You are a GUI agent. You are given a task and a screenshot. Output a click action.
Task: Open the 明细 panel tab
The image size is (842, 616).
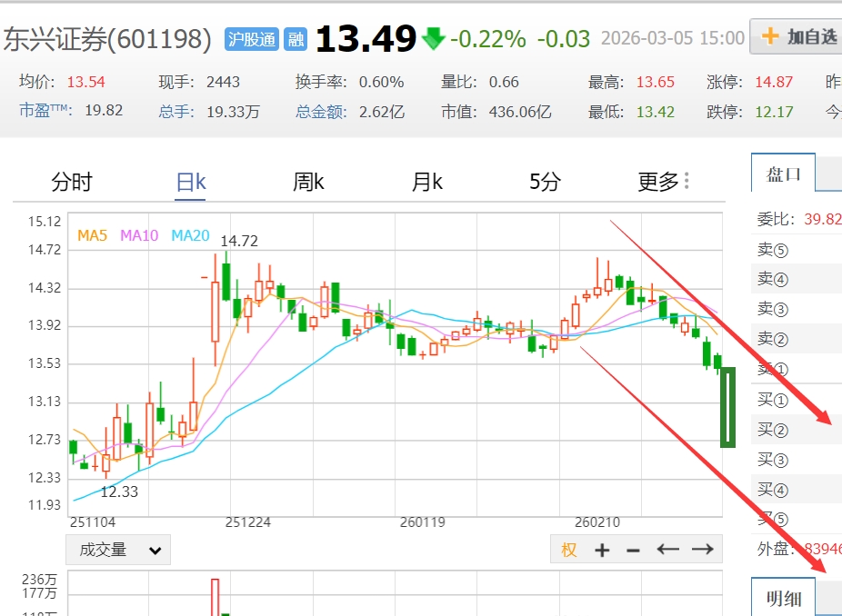(784, 599)
